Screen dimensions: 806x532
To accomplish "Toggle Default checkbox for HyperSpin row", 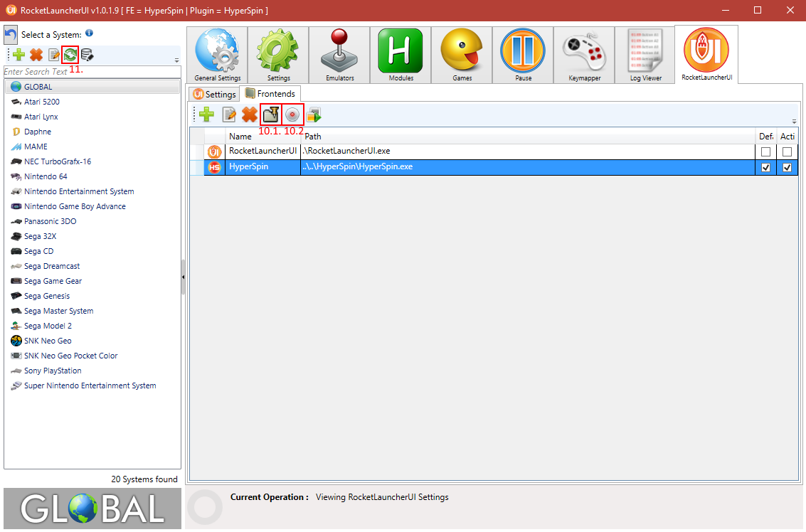I will pos(766,168).
